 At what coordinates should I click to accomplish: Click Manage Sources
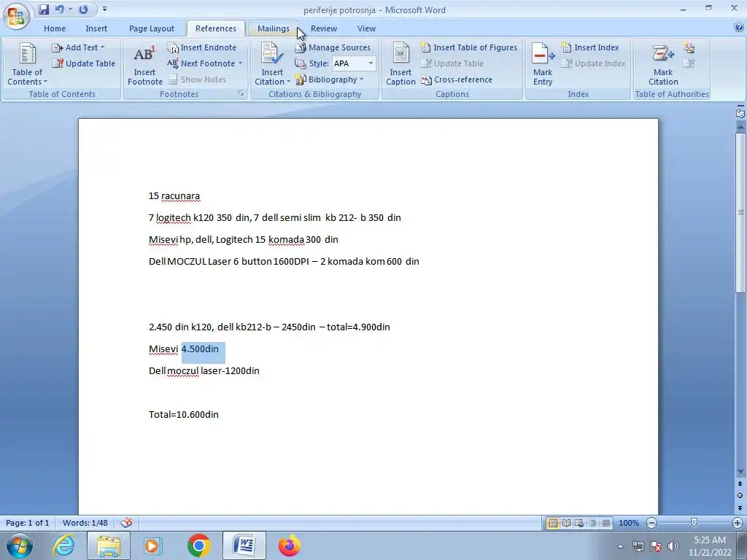tap(333, 47)
